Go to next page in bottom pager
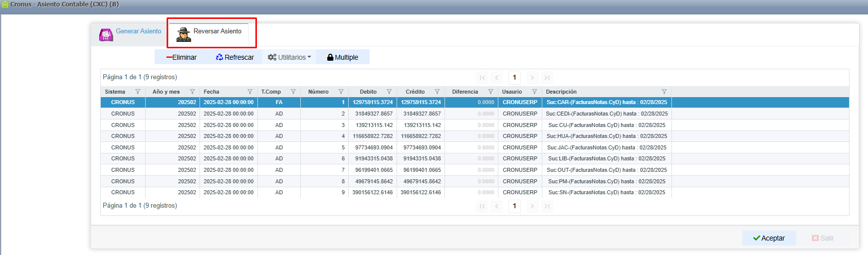 (532, 206)
